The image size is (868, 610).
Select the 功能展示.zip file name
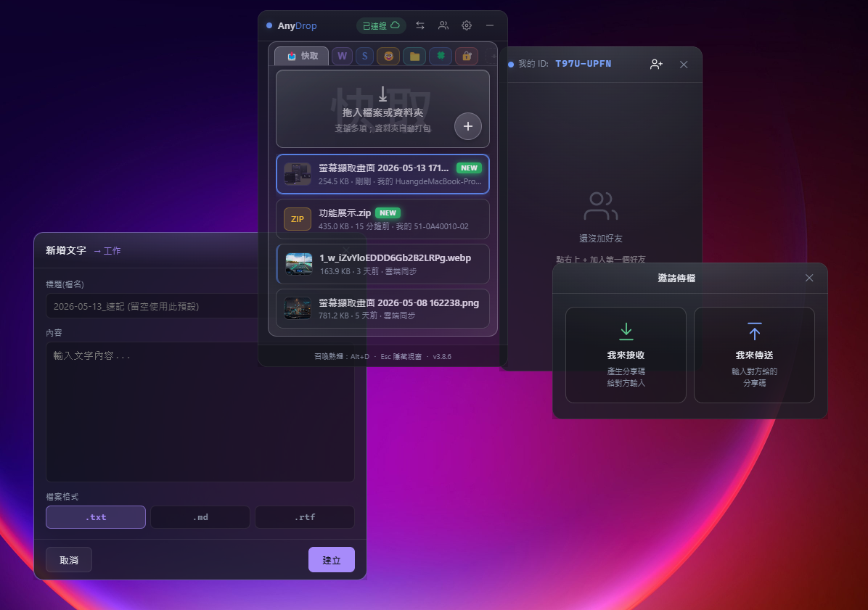click(x=345, y=213)
